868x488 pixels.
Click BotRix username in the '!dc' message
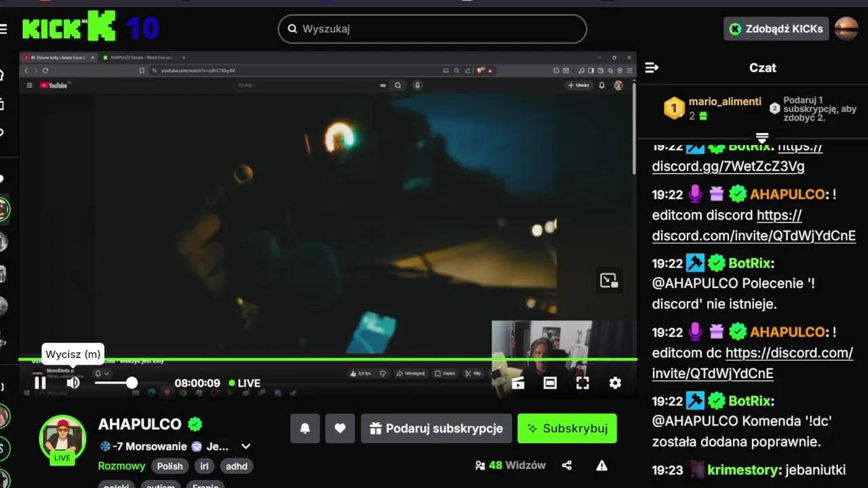point(749,401)
